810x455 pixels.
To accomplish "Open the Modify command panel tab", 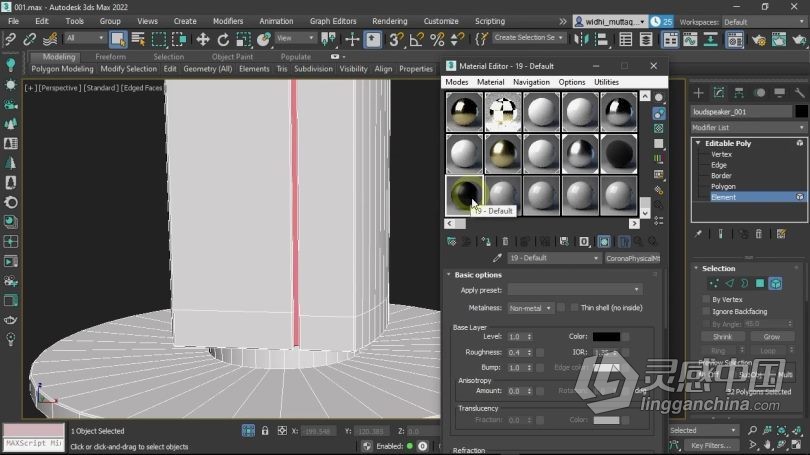I will (719, 93).
